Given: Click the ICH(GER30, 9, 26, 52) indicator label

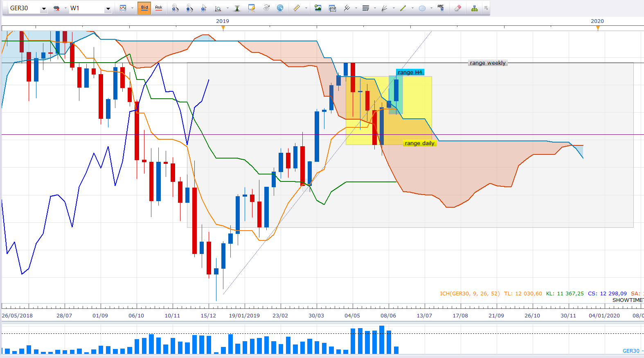Looking at the screenshot, I should 470,294.
